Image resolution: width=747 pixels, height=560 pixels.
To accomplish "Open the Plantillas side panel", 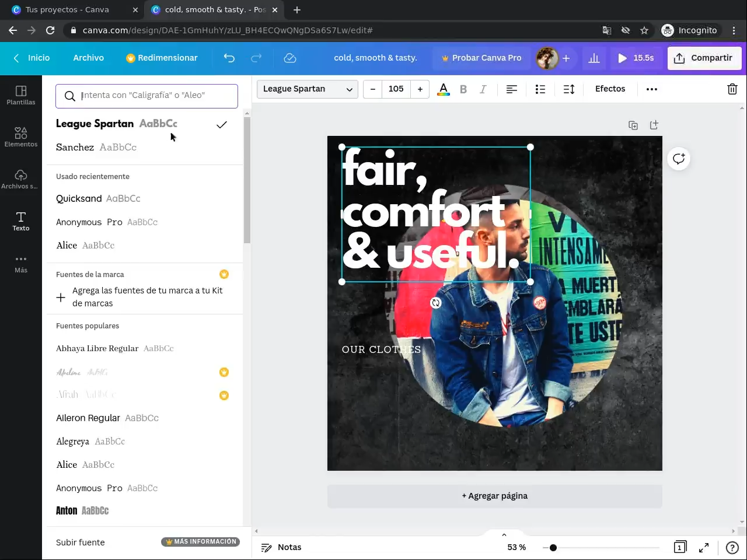I will pos(21,95).
